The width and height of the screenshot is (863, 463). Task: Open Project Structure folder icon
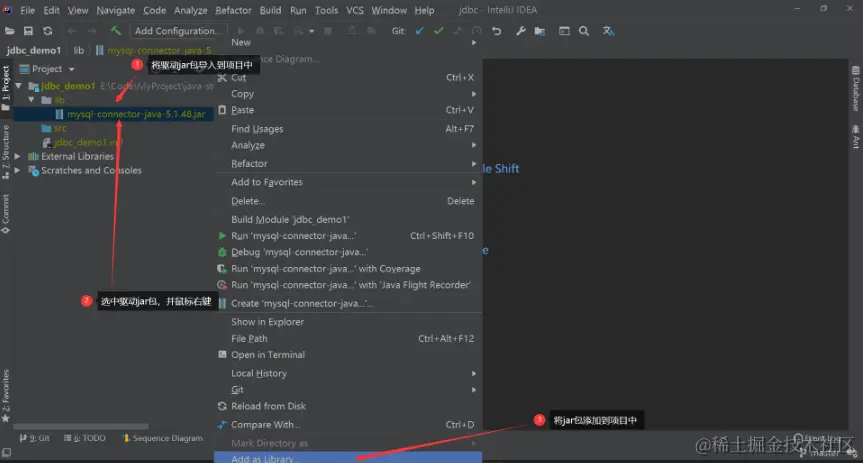(x=540, y=31)
